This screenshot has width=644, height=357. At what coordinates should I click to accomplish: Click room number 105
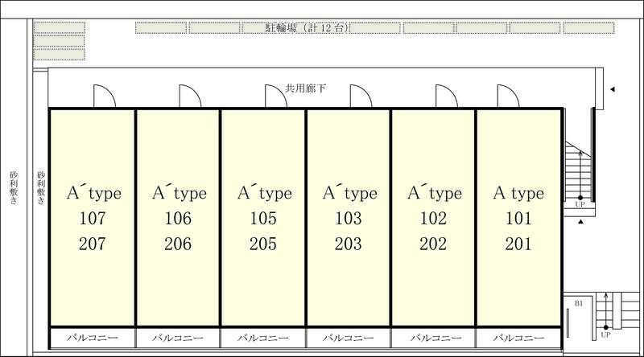point(263,219)
